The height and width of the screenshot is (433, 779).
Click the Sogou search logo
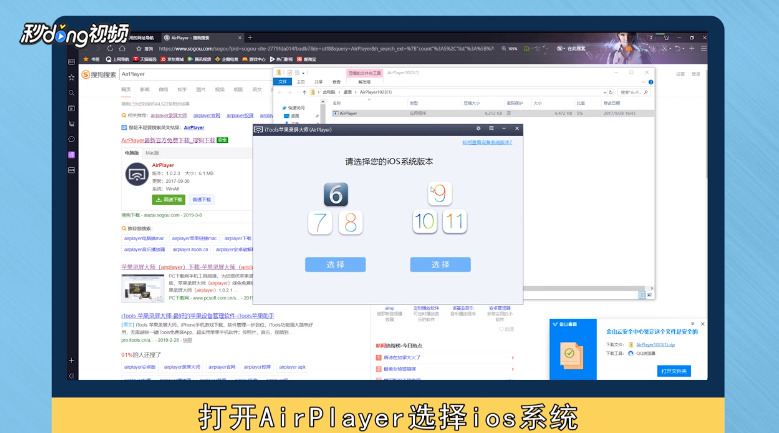98,74
